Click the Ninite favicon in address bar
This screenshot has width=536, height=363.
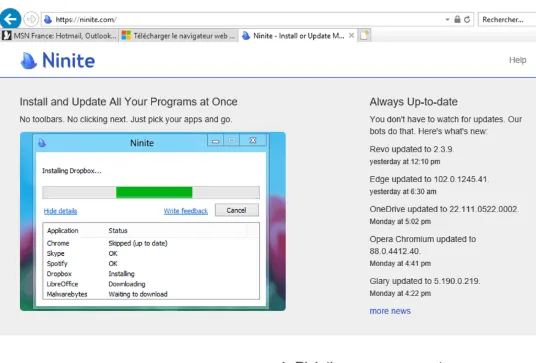coord(48,19)
